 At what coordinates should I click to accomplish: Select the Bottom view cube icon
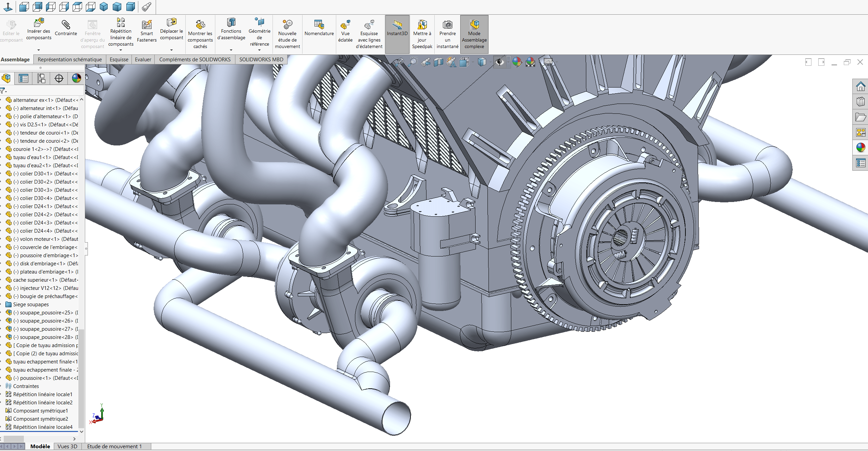91,6
